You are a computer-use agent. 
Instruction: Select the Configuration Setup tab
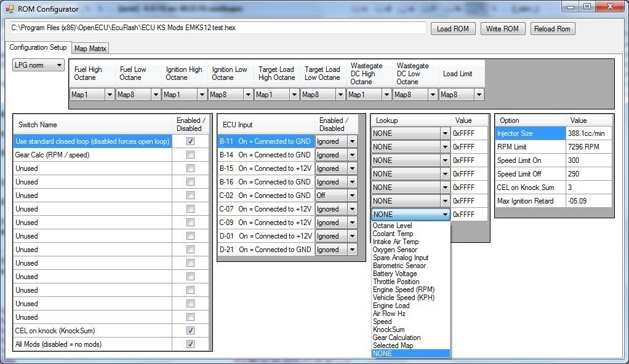38,48
